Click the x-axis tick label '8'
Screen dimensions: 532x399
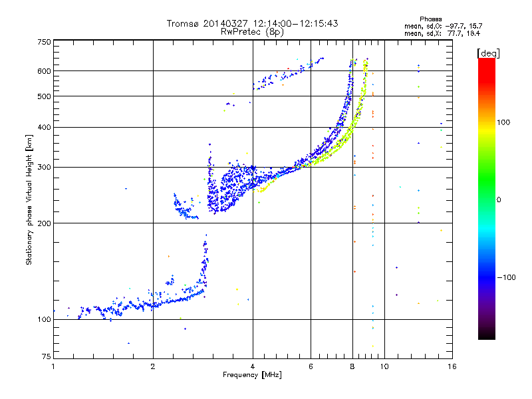point(352,366)
